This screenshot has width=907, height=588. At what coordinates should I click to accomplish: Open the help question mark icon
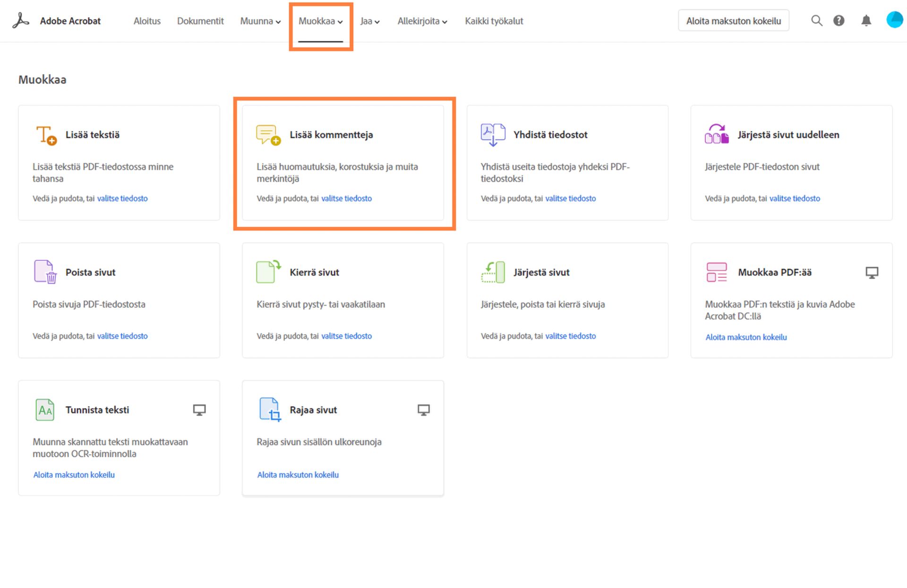click(x=839, y=21)
